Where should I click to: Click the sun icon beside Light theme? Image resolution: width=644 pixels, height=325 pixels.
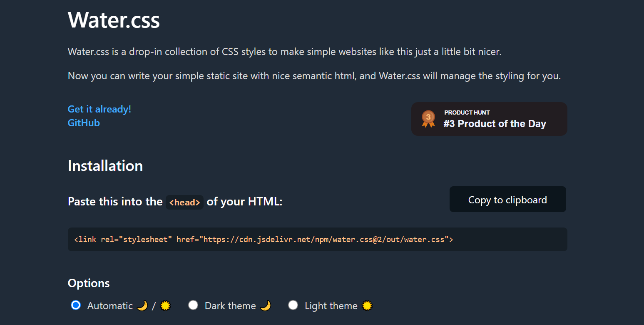[x=367, y=305]
